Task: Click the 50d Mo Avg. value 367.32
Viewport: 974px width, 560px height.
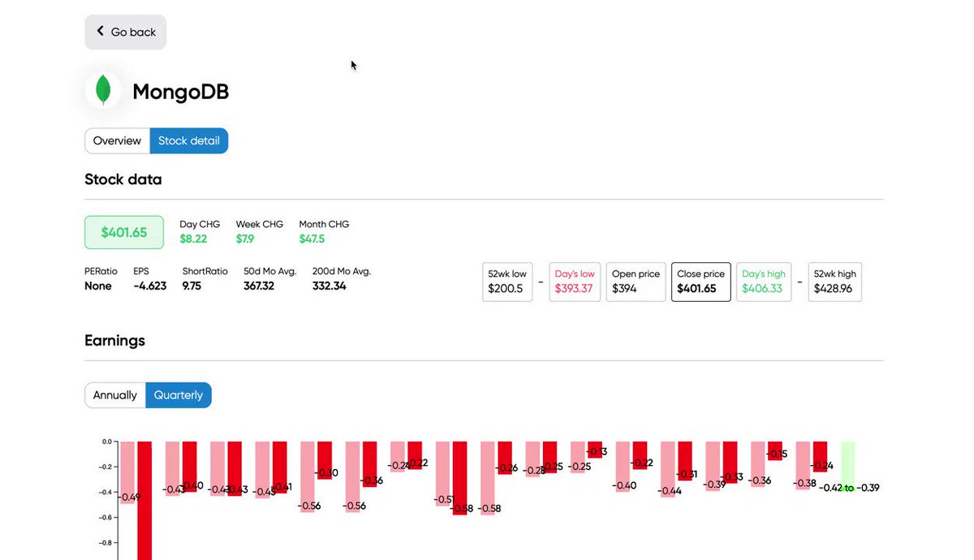Action: (259, 286)
